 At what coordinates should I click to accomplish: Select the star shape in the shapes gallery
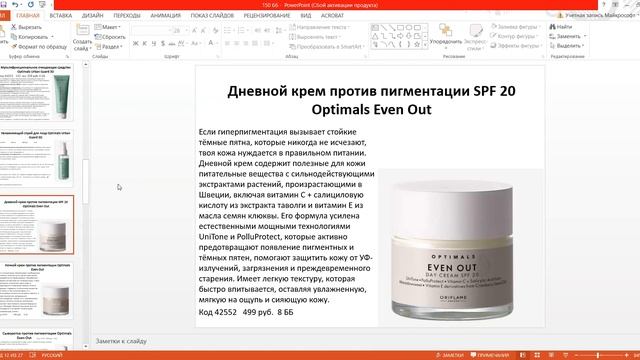point(417,44)
